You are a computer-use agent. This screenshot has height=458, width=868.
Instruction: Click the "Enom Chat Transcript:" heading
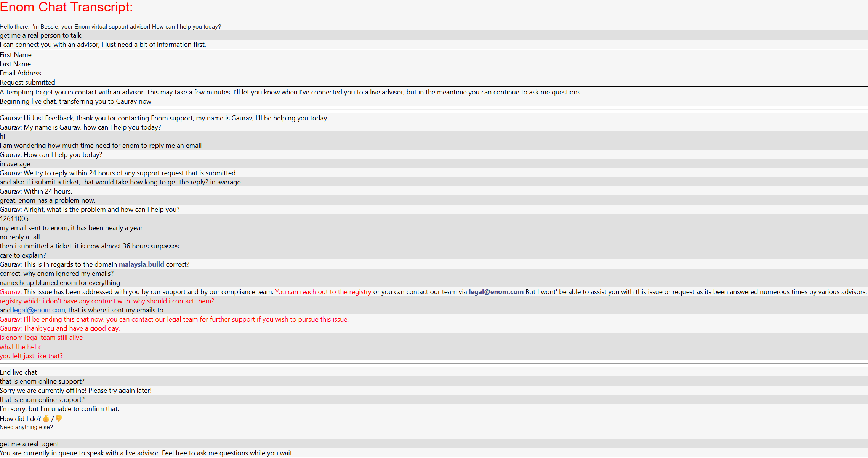[x=66, y=7]
